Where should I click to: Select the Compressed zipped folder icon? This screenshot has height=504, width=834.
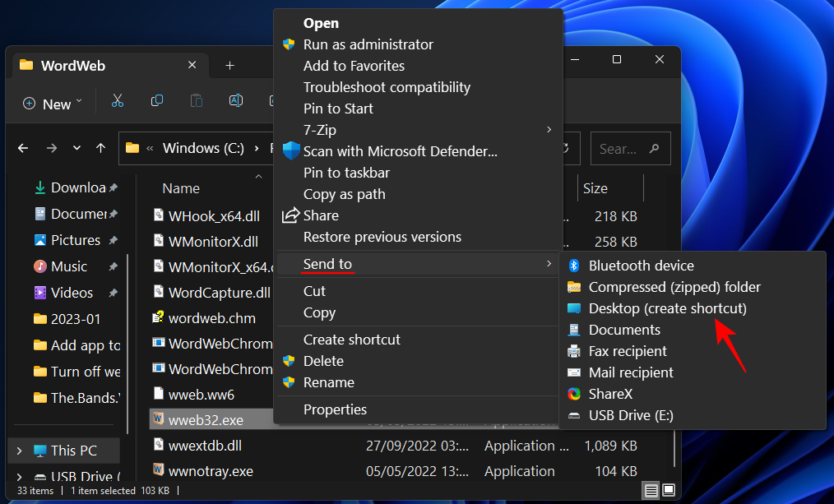tap(574, 287)
